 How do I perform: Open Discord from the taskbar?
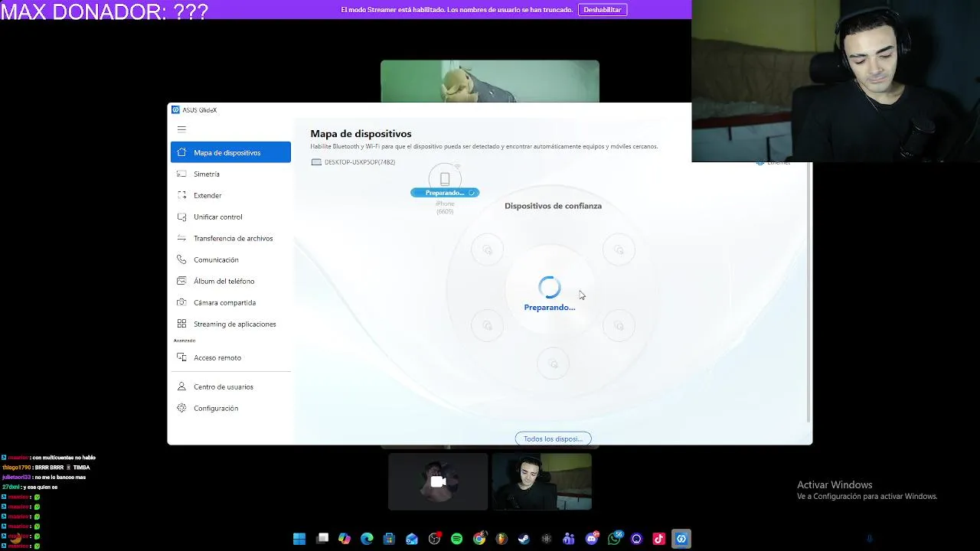point(591,539)
